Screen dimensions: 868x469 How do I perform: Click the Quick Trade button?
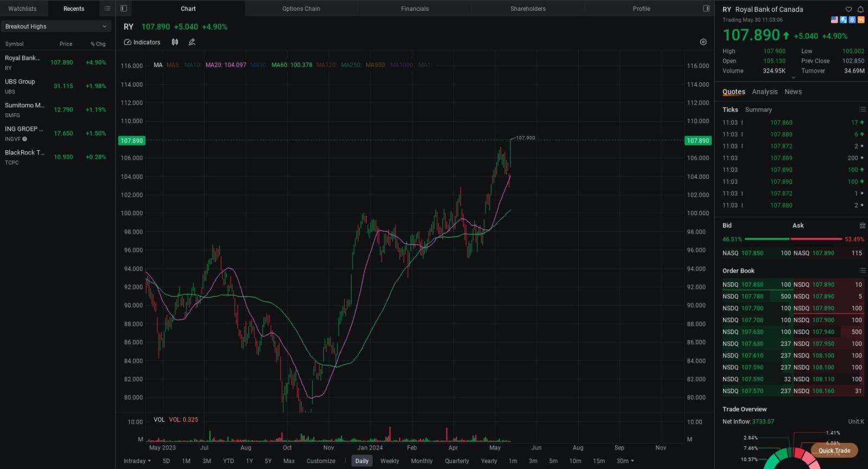point(834,451)
